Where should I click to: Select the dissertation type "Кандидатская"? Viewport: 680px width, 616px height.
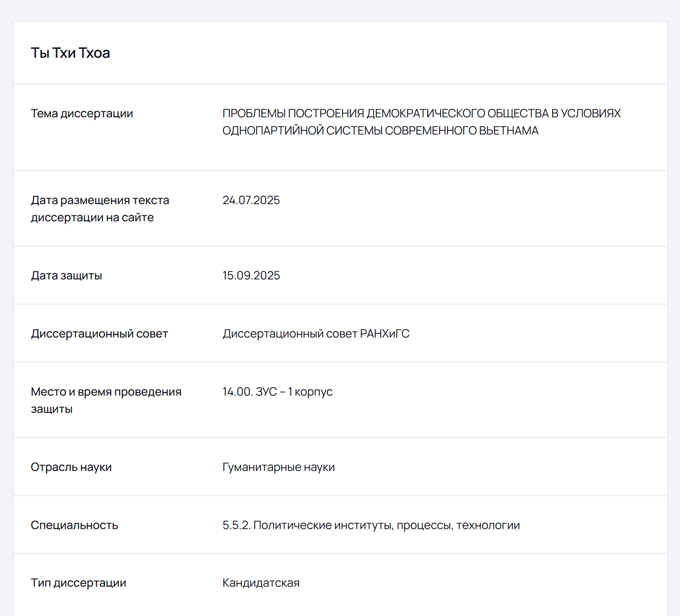pos(261,583)
